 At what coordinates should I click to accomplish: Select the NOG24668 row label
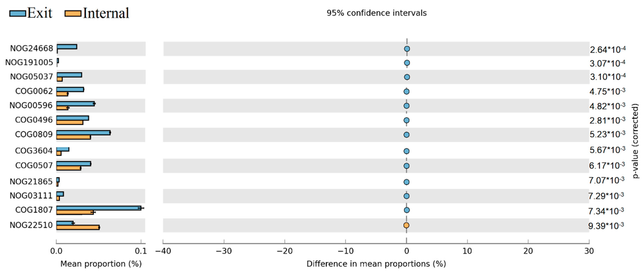31,48
